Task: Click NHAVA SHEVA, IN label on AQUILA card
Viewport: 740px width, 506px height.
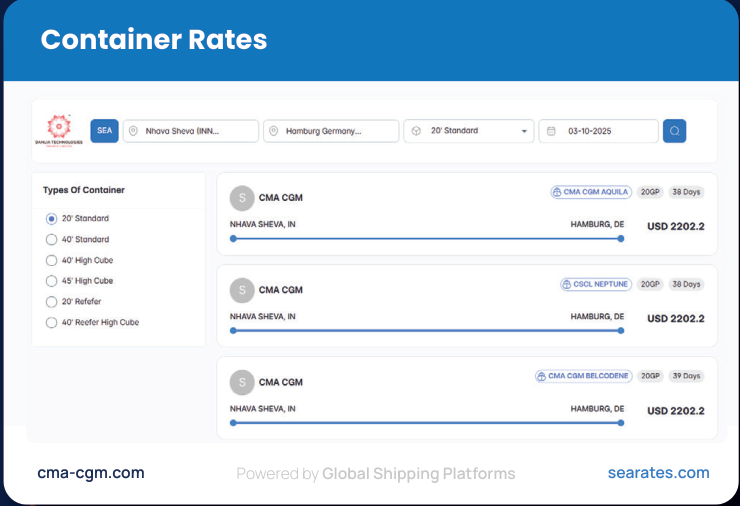Action: [262, 224]
